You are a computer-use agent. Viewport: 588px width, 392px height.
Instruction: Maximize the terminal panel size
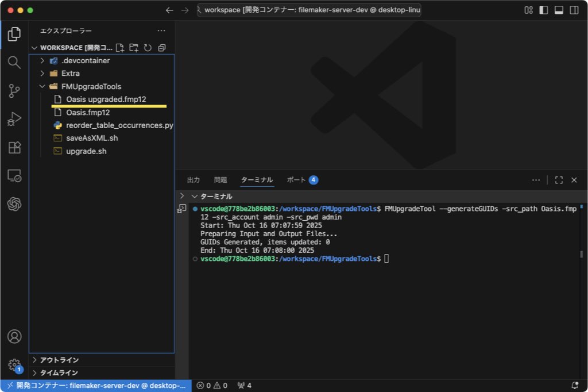click(559, 180)
